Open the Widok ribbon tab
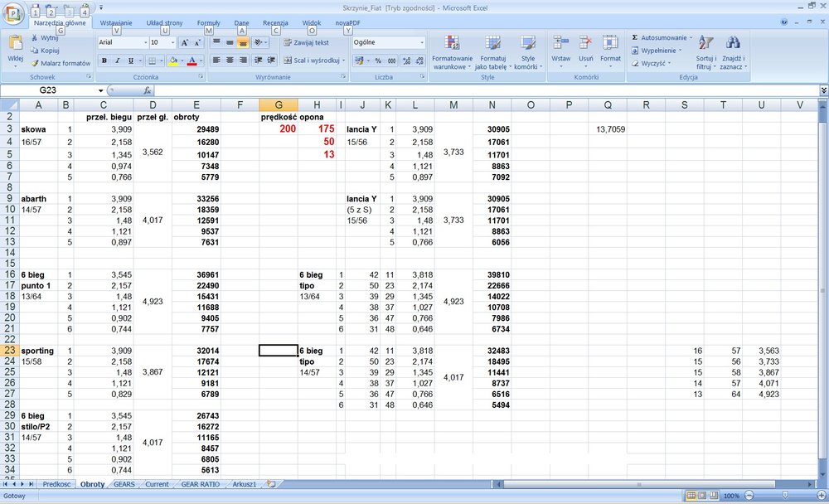Viewport: 829px width, 504px height. tap(312, 22)
